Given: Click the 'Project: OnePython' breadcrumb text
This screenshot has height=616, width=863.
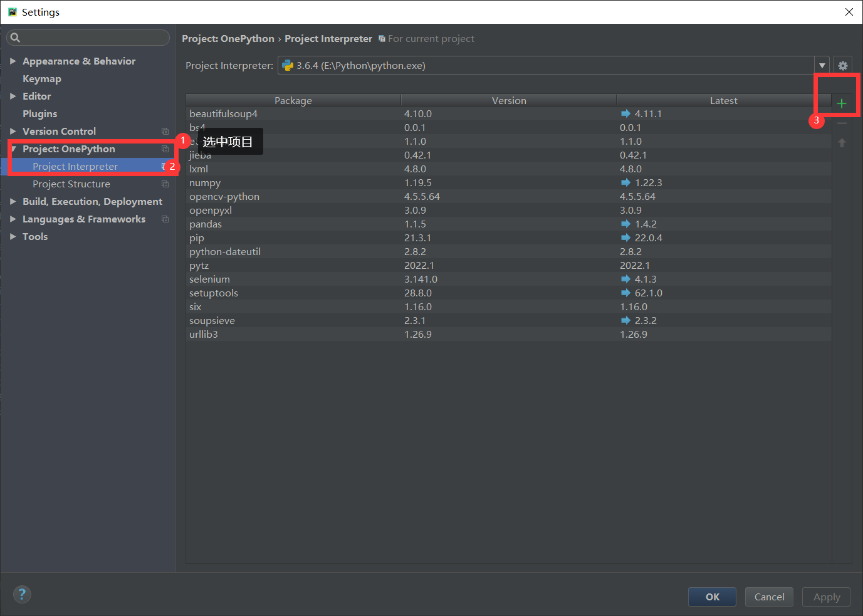Looking at the screenshot, I should tap(228, 38).
